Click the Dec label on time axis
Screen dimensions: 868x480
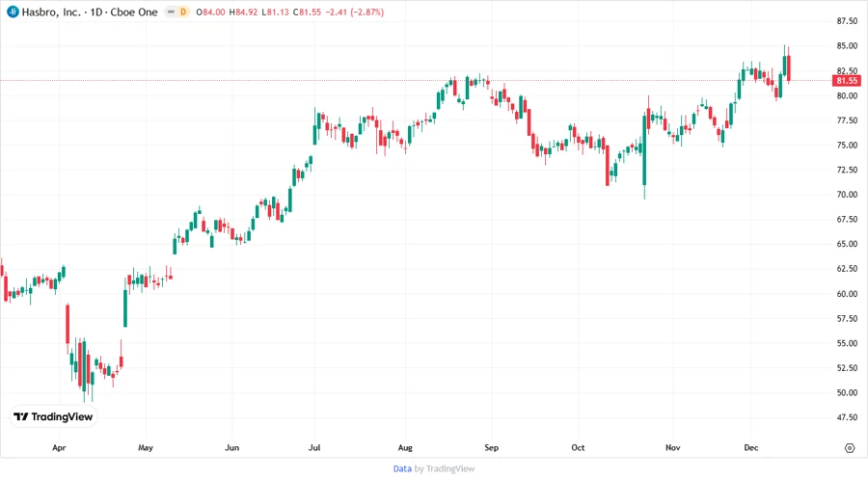pyautogui.click(x=751, y=448)
